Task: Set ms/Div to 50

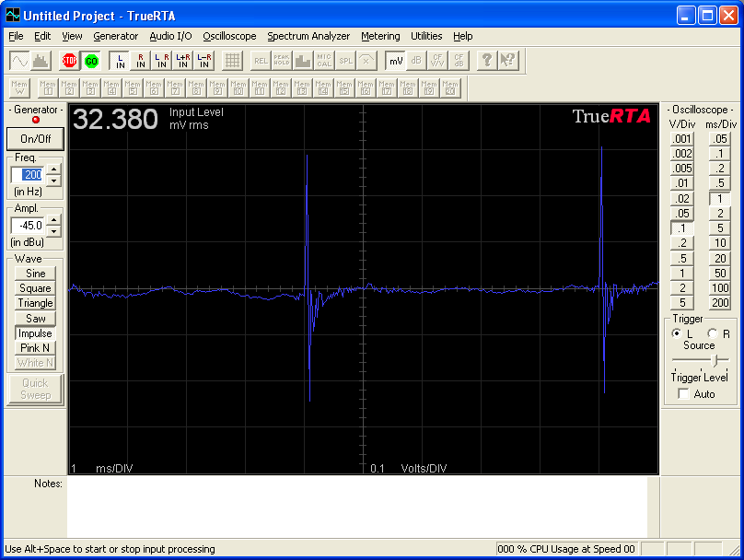Action: (x=720, y=274)
